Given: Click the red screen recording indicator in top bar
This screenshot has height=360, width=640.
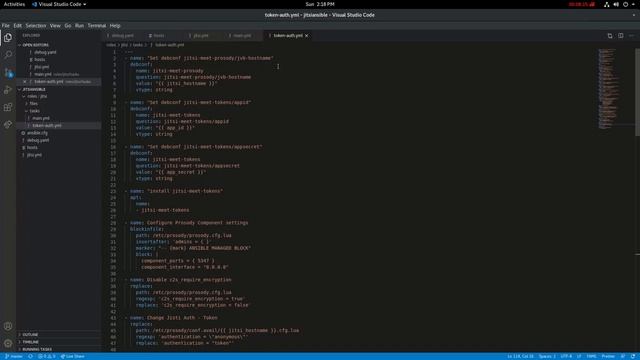Looking at the screenshot, I should (x=582, y=4).
